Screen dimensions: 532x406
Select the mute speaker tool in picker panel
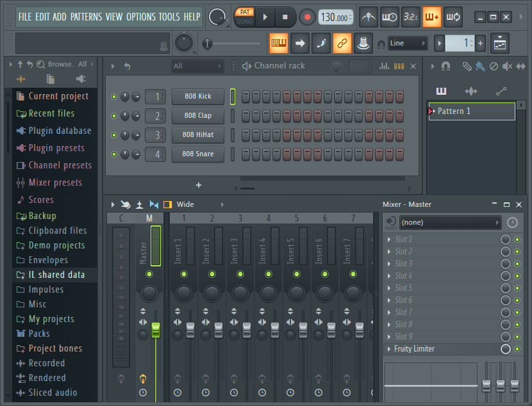pyautogui.click(x=507, y=66)
